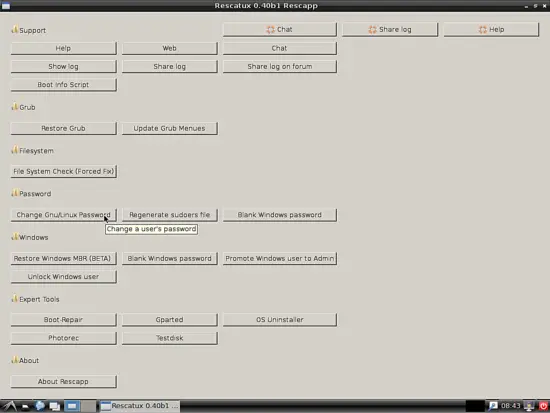Launch Testdisk

point(169,338)
